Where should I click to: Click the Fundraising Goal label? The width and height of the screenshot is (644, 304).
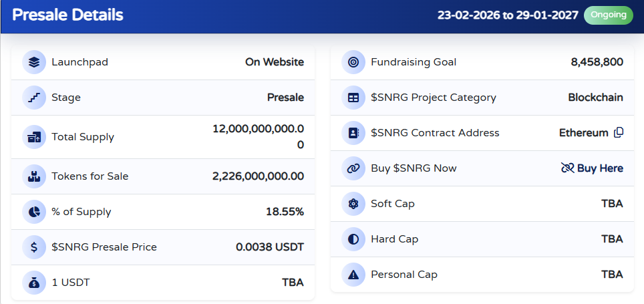tap(414, 62)
